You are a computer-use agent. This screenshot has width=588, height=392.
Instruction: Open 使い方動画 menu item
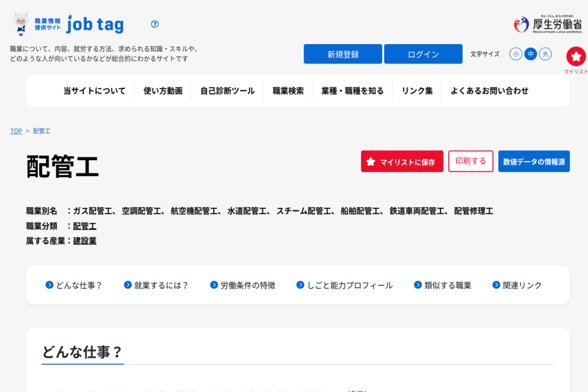click(163, 91)
